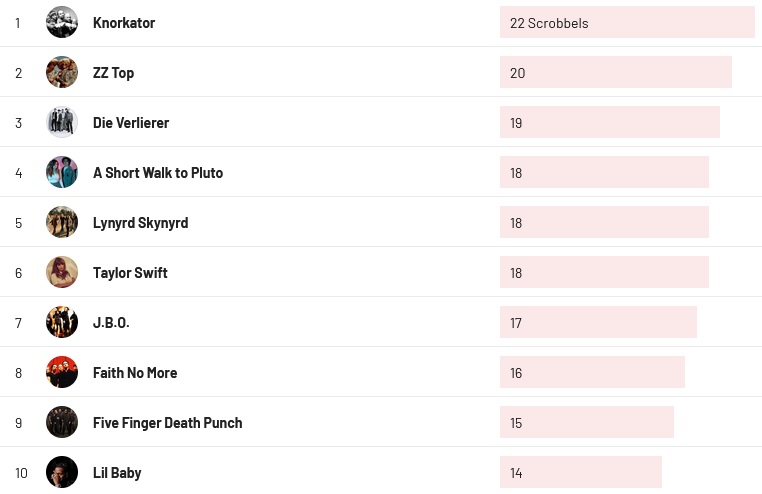This screenshot has height=494, width=762.
Task: Click Die Verlierer's round avatar
Action: 62,122
